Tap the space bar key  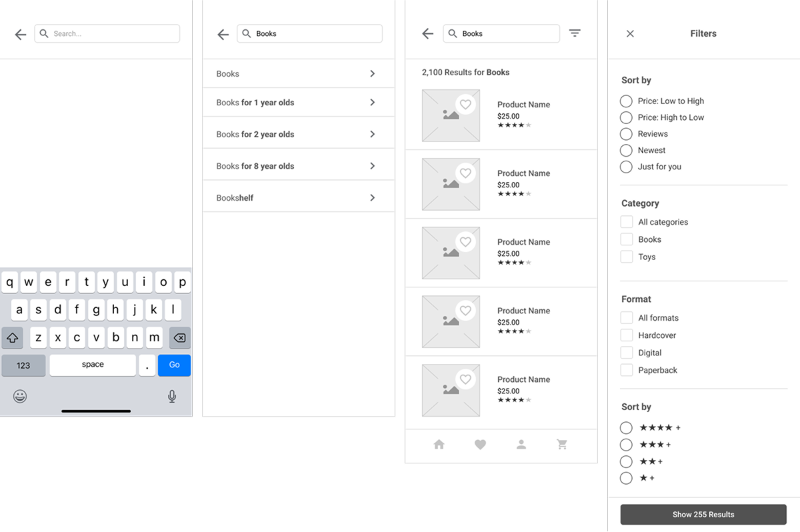(x=93, y=365)
